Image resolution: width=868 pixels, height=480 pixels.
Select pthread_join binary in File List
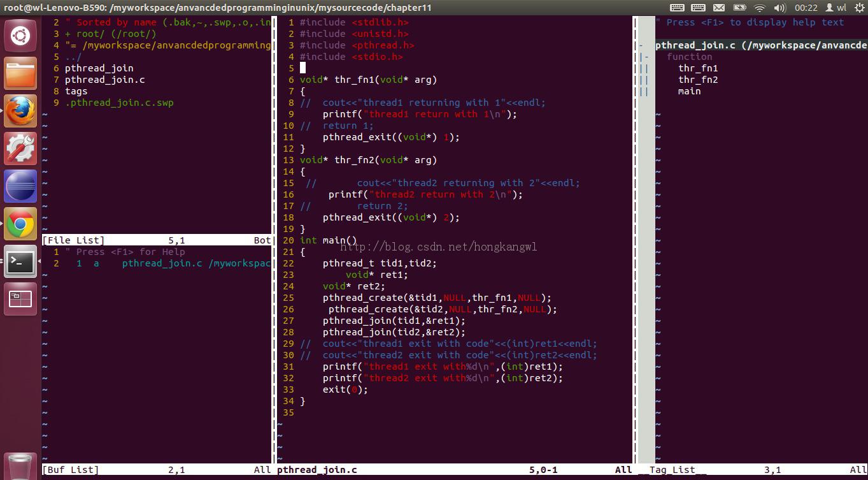pyautogui.click(x=99, y=68)
